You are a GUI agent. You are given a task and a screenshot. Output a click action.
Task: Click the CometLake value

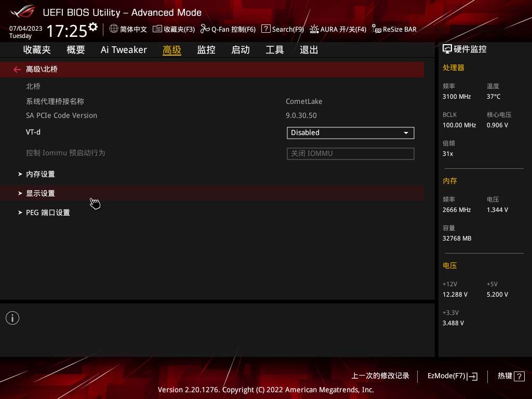(304, 101)
